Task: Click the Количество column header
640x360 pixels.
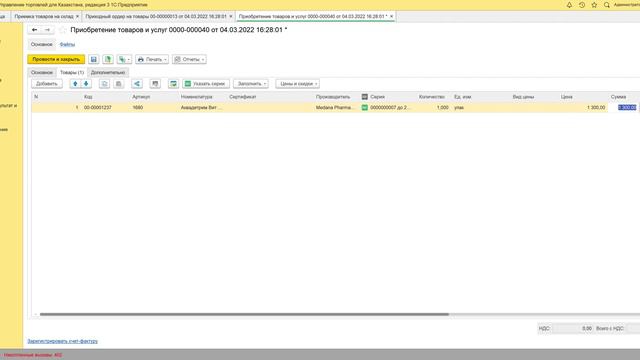Action: (432, 97)
